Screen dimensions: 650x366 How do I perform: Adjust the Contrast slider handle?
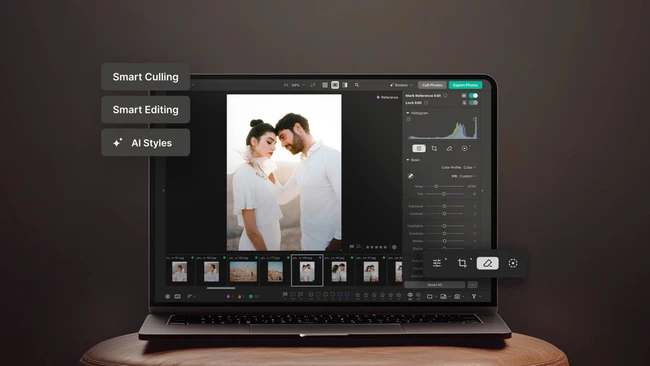point(444,214)
